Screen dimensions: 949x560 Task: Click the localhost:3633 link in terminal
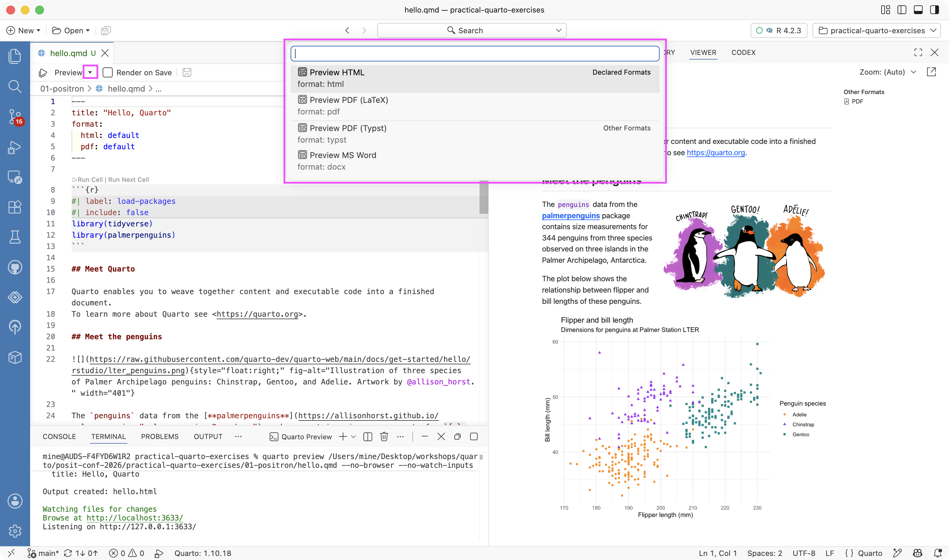[x=135, y=518]
